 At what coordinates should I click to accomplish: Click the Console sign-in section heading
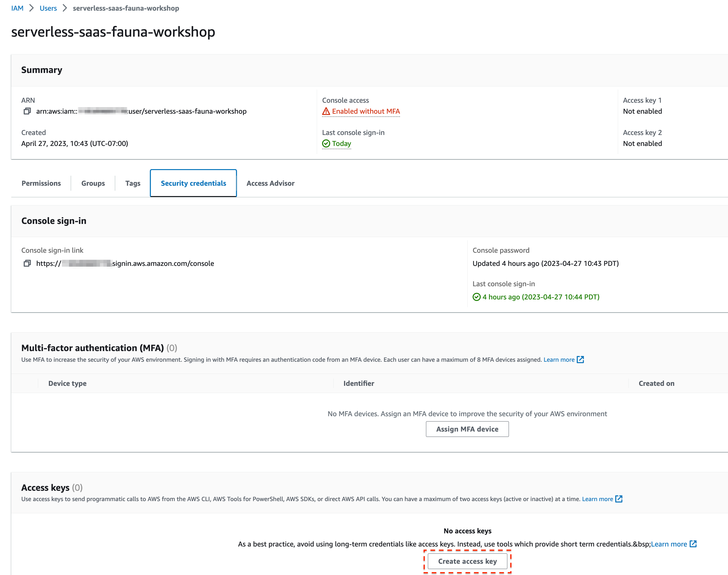[54, 221]
